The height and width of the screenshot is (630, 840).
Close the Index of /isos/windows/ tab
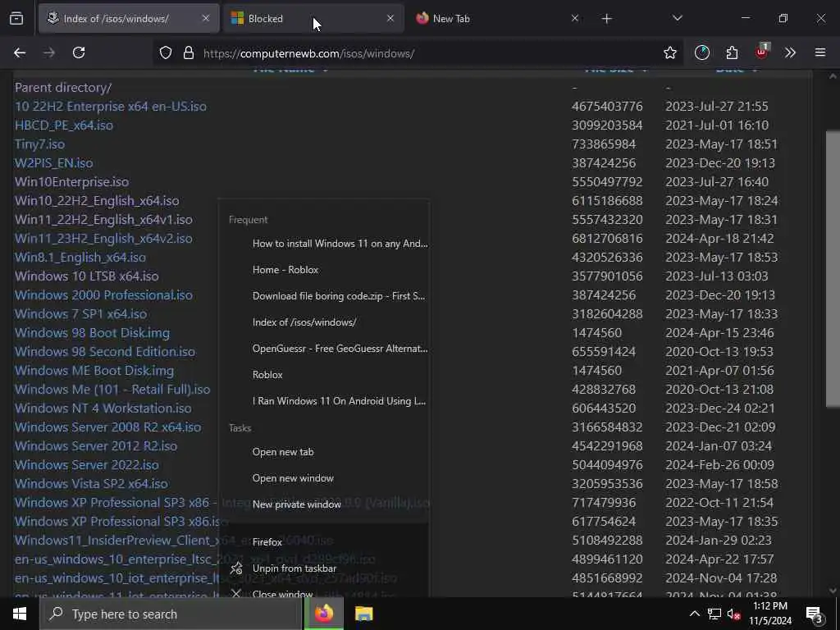coord(206,18)
